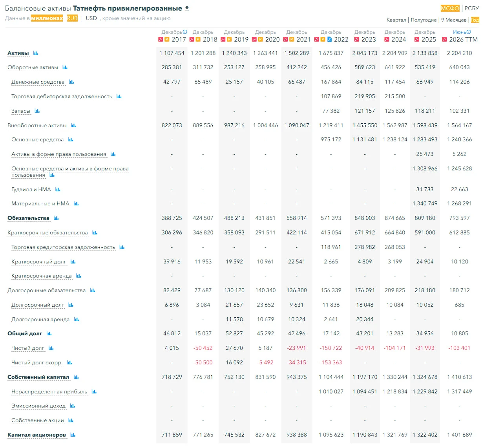Open chart icon beside Долгосрочные обязательства
The width and height of the screenshot is (482, 448).
93,290
